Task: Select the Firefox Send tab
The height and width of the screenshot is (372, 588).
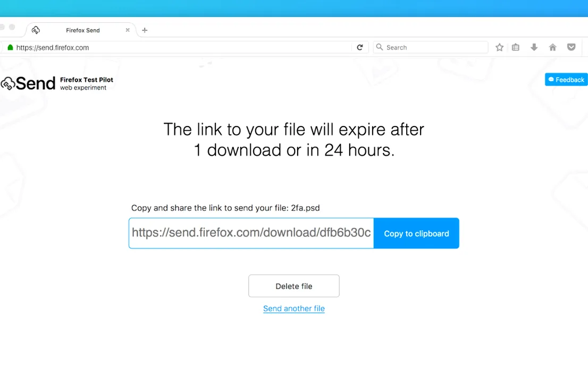Action: [x=82, y=30]
